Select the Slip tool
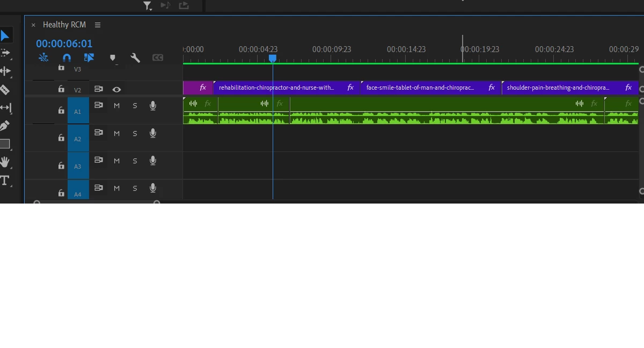The height and width of the screenshot is (348, 644). [5, 107]
